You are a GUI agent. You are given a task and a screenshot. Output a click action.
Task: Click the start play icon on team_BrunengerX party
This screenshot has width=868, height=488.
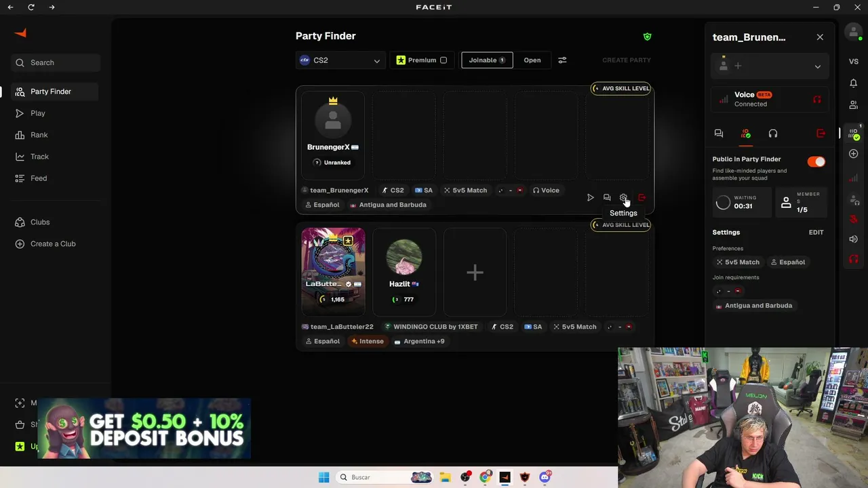click(x=591, y=198)
